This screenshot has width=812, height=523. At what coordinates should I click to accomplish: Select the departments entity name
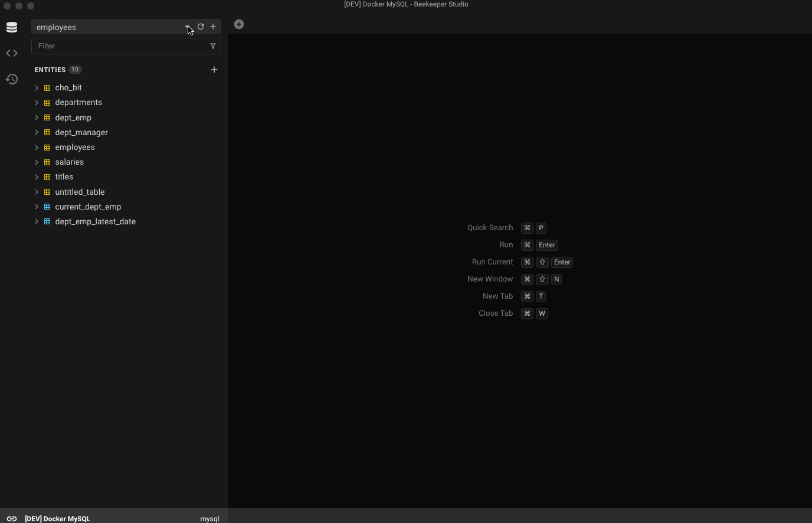tap(78, 102)
